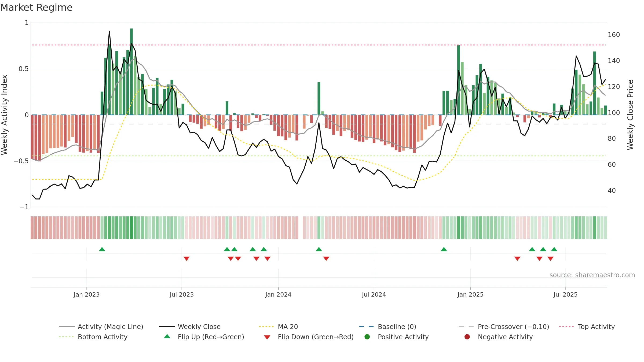This screenshot has height=362, width=644.
Task: Toggle the Flip Down (Green→Red) legend entry
Action: (309, 337)
